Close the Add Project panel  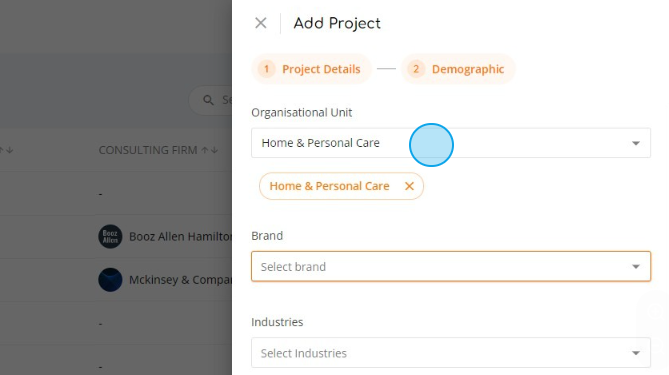coord(261,23)
